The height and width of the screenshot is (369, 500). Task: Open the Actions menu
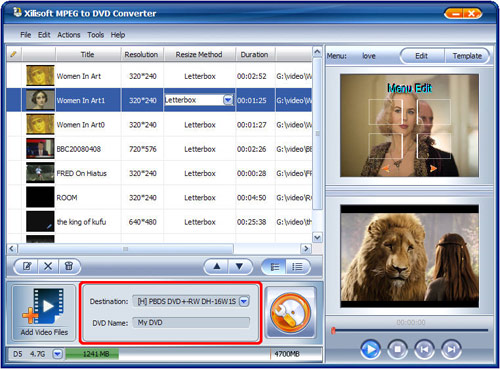point(69,35)
